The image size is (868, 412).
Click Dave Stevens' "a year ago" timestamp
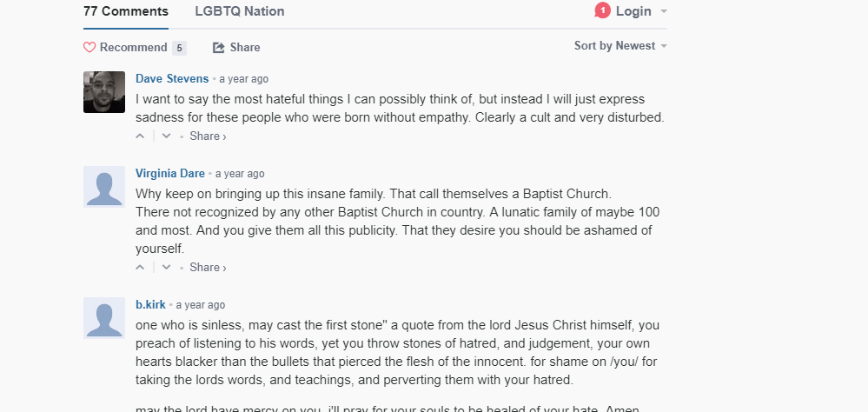[x=243, y=79]
